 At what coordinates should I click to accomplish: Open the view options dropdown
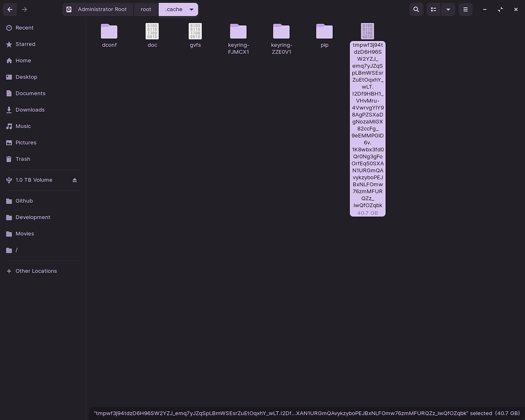[x=448, y=9]
